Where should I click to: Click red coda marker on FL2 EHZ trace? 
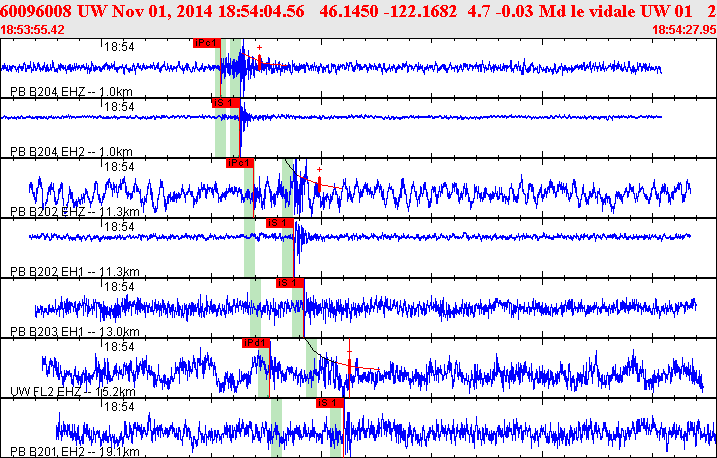tap(349, 367)
